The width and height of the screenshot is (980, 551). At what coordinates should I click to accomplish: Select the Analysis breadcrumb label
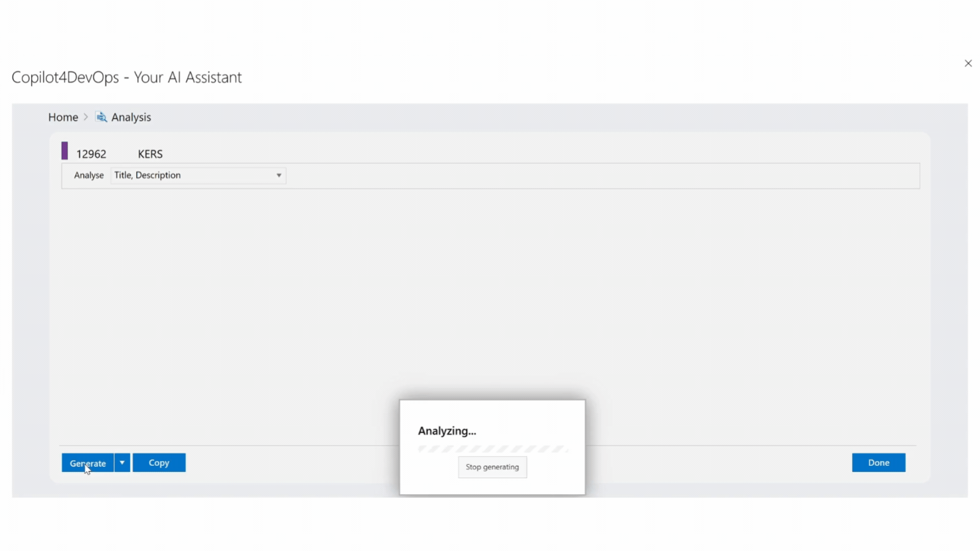pos(131,117)
